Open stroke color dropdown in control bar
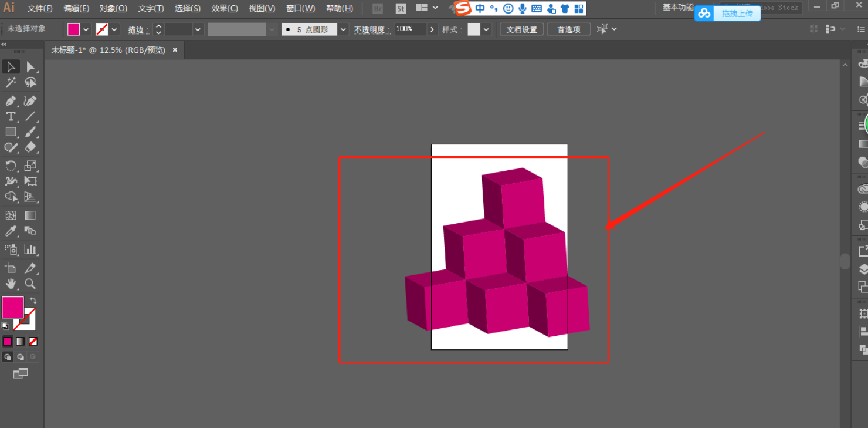Image resolution: width=868 pixels, height=428 pixels. click(x=114, y=29)
